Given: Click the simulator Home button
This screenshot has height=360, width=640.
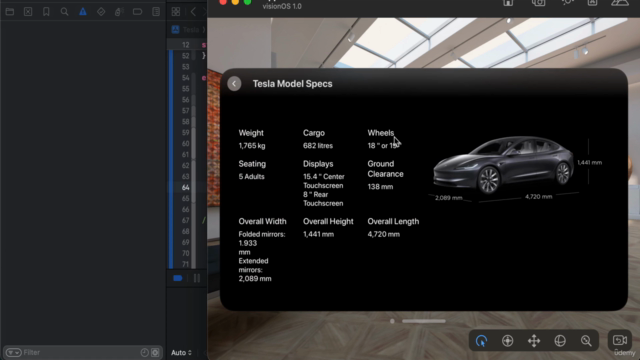Looking at the screenshot, I should tap(508, 2).
